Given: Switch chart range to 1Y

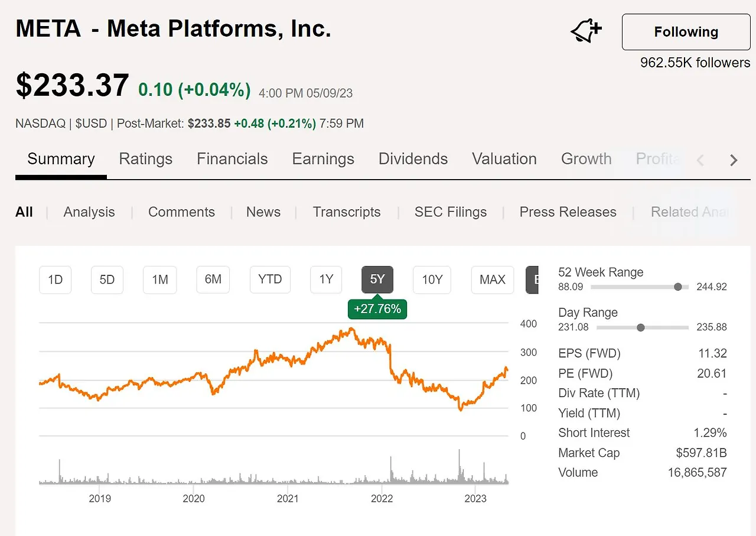Looking at the screenshot, I should click(x=326, y=280).
